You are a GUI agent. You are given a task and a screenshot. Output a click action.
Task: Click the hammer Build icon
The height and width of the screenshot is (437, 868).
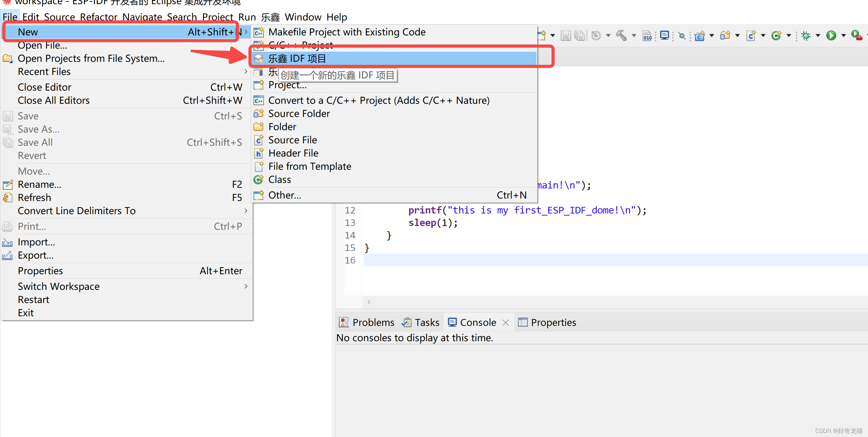pyautogui.click(x=621, y=35)
